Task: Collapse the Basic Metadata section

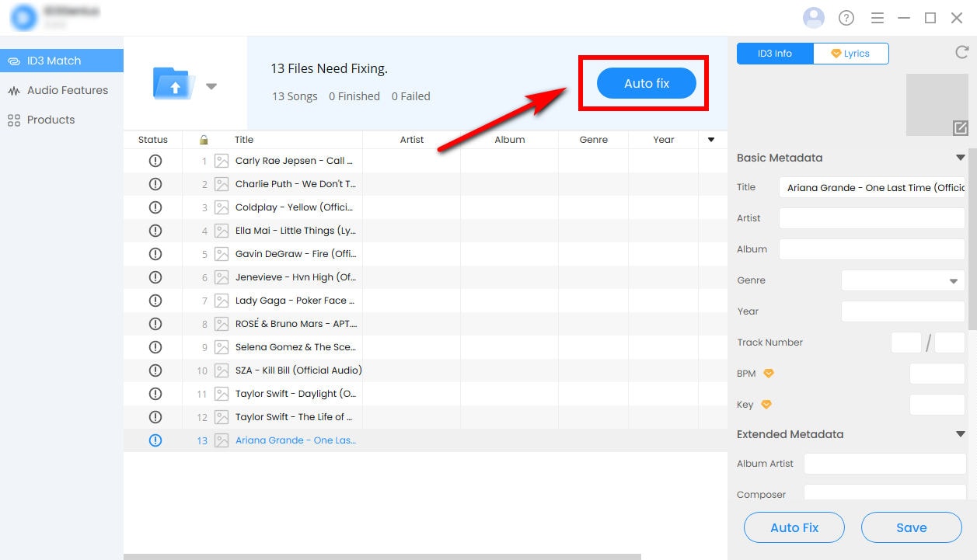Action: [961, 158]
